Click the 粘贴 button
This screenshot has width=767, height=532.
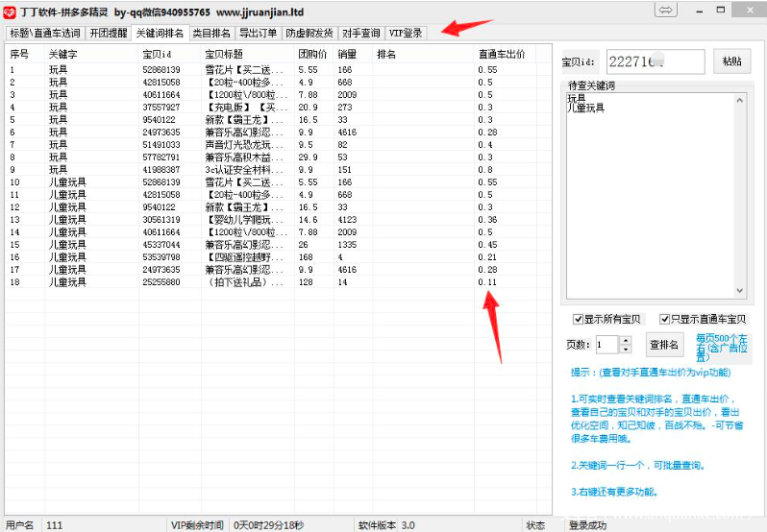coord(731,61)
